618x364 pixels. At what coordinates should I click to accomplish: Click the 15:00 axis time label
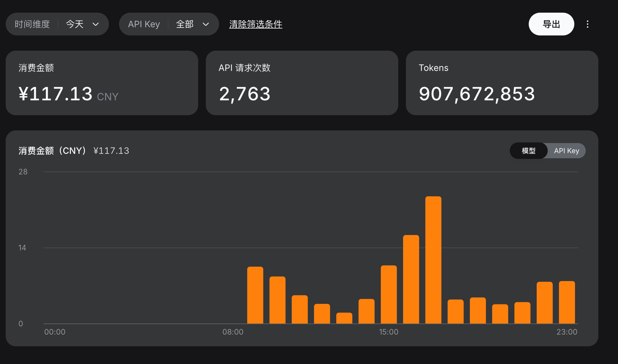[x=389, y=332]
